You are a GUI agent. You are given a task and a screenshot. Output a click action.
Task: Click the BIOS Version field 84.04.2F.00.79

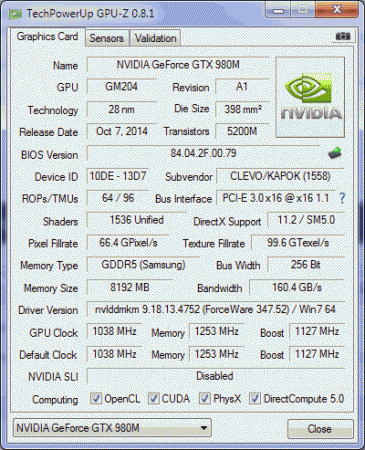(x=203, y=153)
